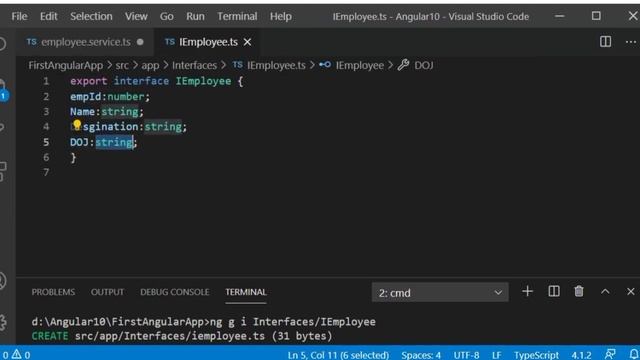Click DOJ property in breadcrumb
This screenshot has width=640, height=360.
424,65
